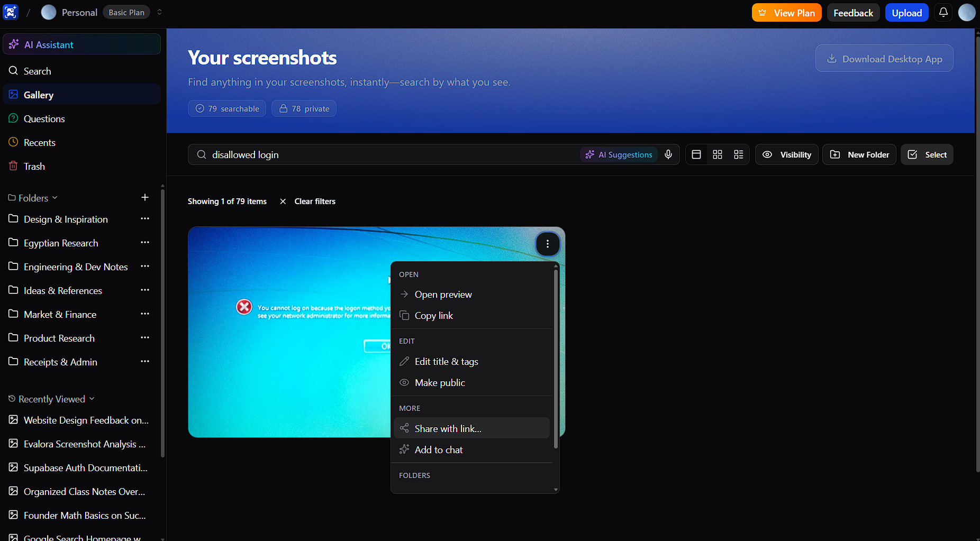Image resolution: width=980 pixels, height=541 pixels.
Task: Click inside the search input field
Action: click(370, 154)
